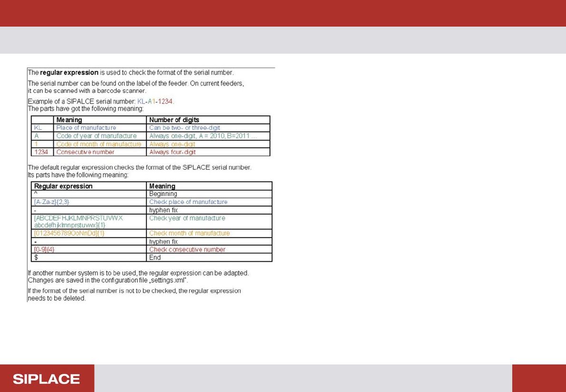Screen dimensions: 566x392
Task: Click the 'Beginning' meaning cell
Action: pyautogui.click(x=209, y=194)
